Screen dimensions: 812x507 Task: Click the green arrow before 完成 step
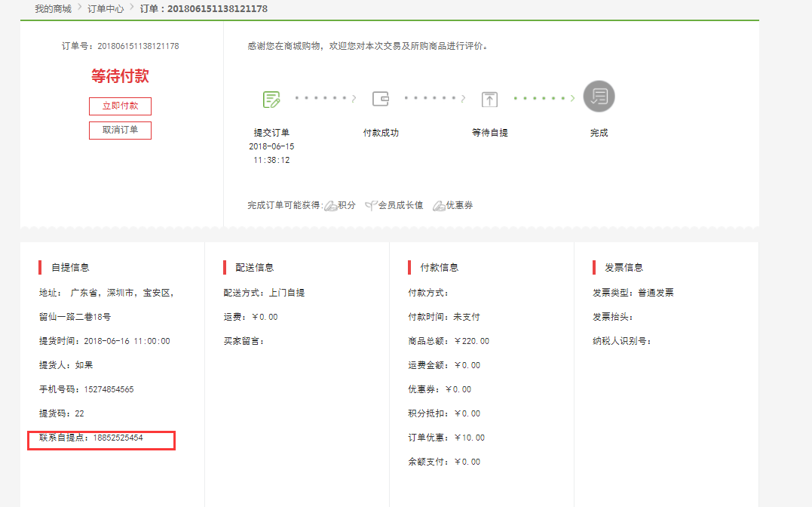click(573, 98)
